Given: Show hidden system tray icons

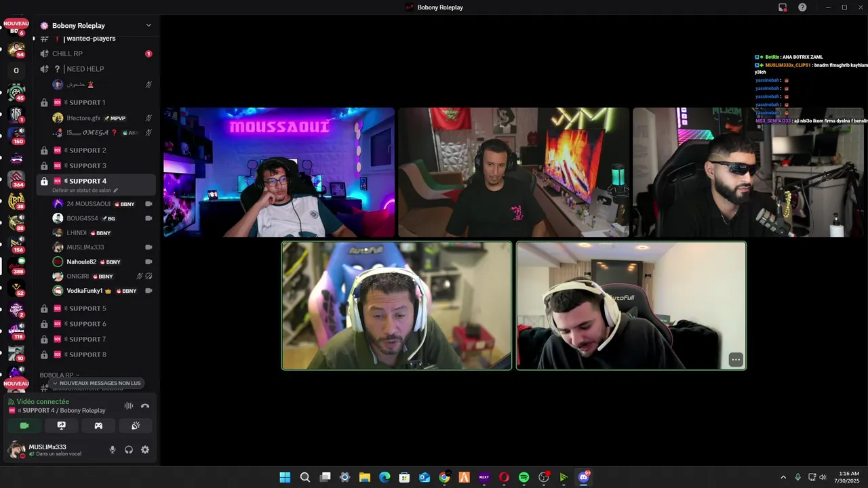Looking at the screenshot, I should tap(783, 477).
